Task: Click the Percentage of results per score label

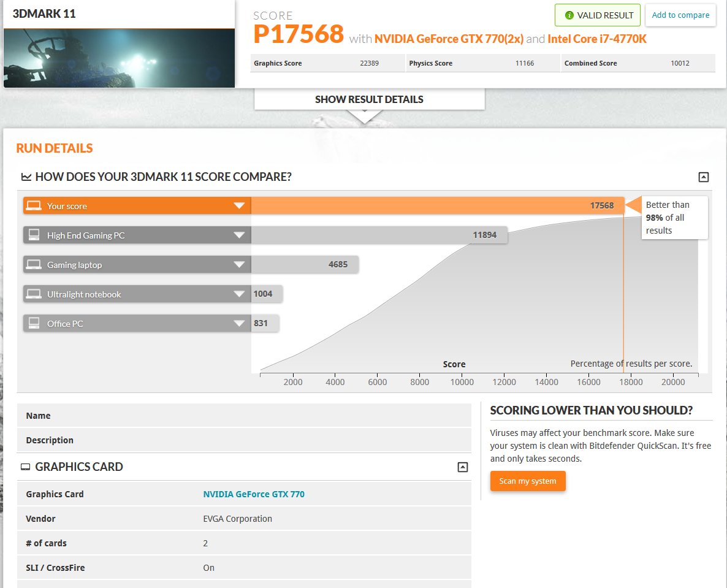Action: pyautogui.click(x=631, y=364)
